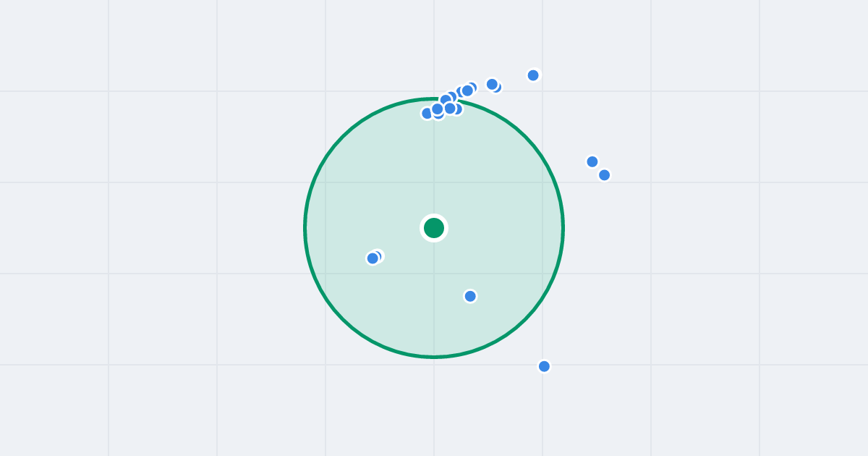Pick the leftmost blue dot in the top cluster
Image resolution: width=868 pixels, height=456 pixels.
pyautogui.click(x=427, y=114)
